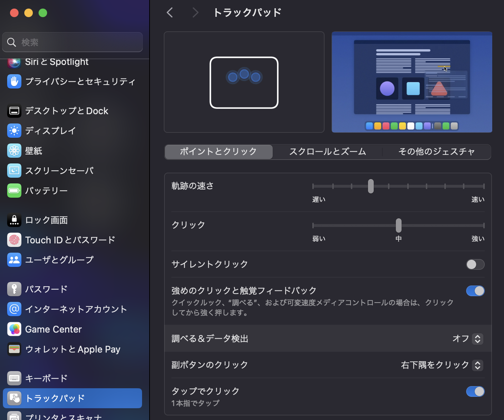Viewport: 504px width, 420px height.
Task: Open the その他のジェスチャ tab
Action: point(436,152)
